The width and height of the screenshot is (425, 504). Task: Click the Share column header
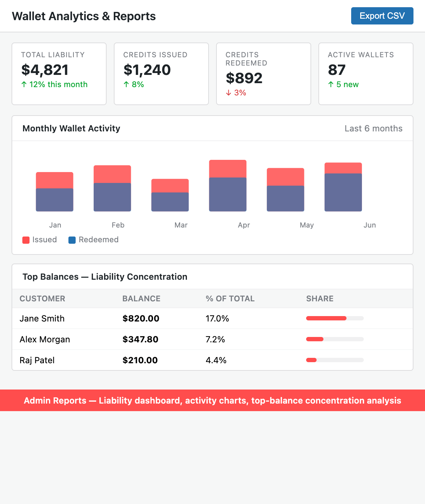coord(320,298)
